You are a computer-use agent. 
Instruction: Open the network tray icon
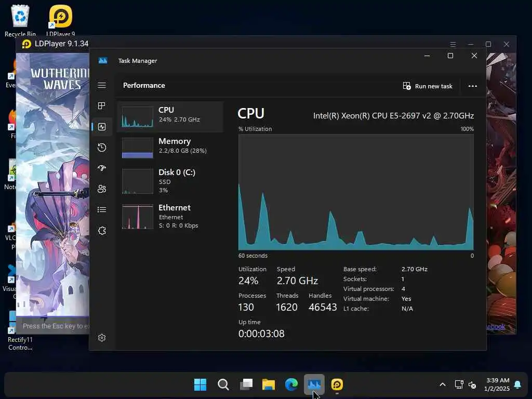point(459,384)
